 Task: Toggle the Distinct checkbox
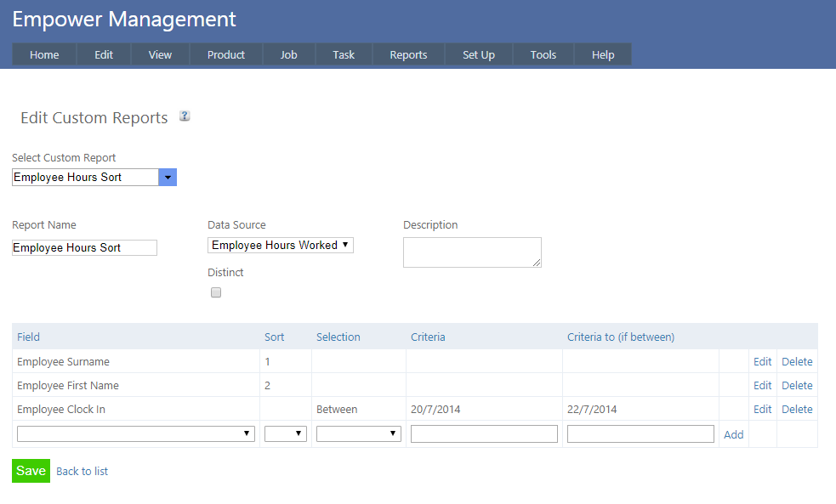click(x=216, y=292)
